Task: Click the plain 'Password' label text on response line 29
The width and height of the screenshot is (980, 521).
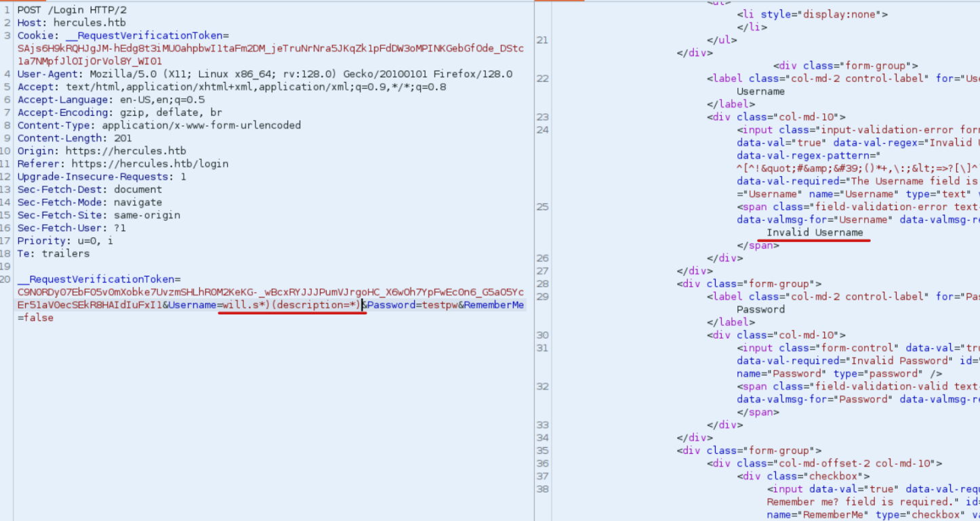Action: (761, 310)
